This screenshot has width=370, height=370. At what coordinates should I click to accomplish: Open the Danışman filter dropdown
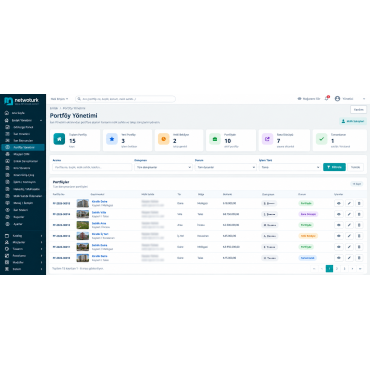tap(163, 167)
